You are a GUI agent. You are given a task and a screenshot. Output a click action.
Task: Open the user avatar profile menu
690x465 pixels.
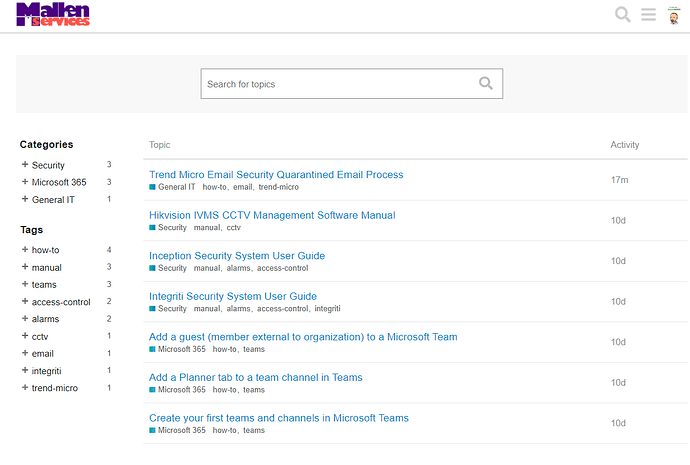[x=674, y=16]
